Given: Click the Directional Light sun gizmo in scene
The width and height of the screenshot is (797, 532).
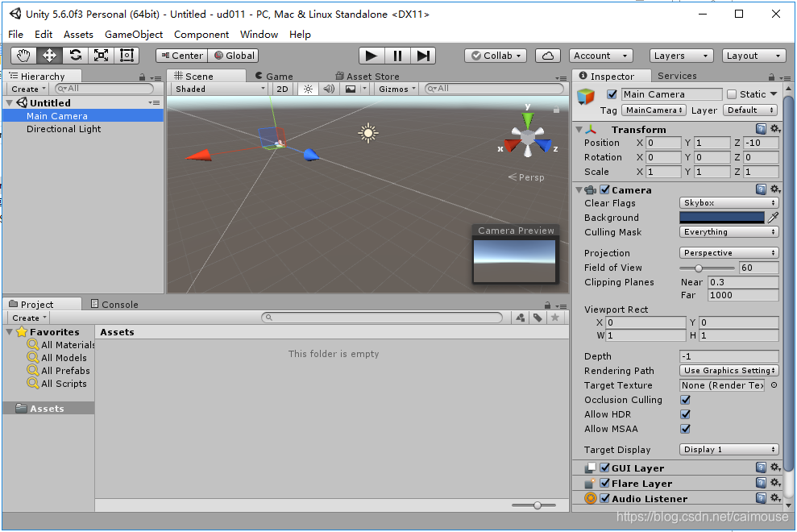Looking at the screenshot, I should point(368,133).
